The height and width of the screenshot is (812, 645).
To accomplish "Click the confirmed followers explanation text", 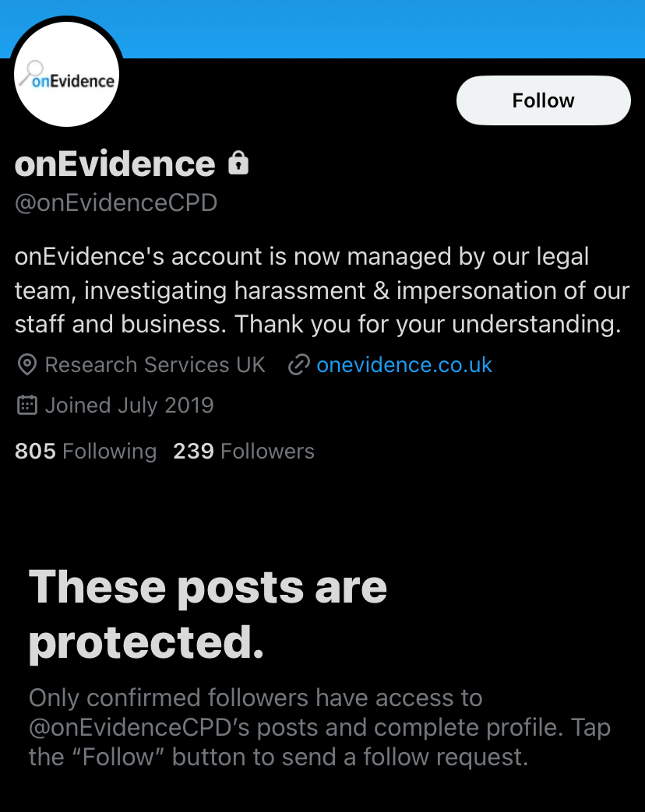I will coord(319,728).
